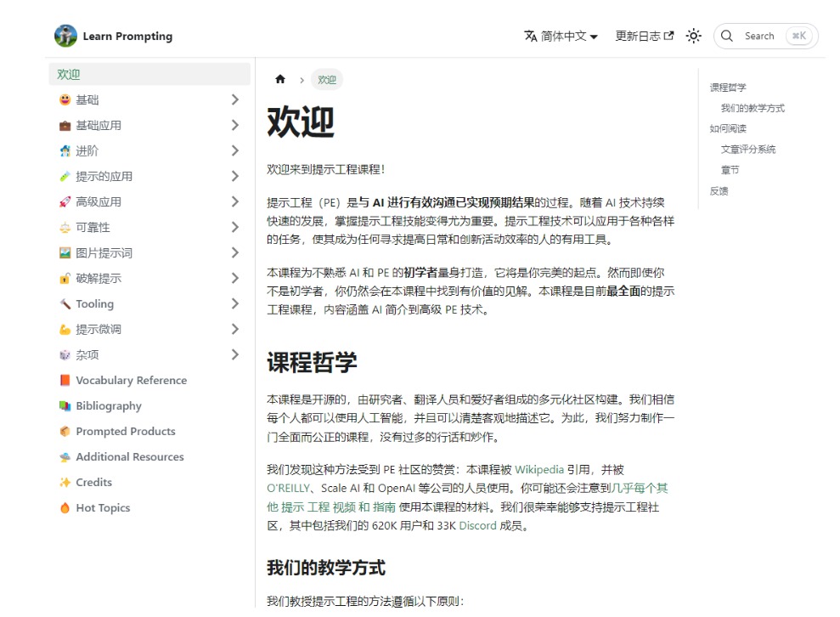Click the hammer icon beside Tooling
This screenshot has width=840, height=617.
click(65, 304)
